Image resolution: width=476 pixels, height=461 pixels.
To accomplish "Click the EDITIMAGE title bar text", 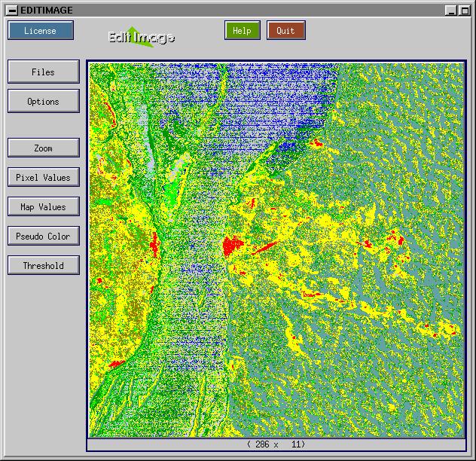I will tap(47, 11).
